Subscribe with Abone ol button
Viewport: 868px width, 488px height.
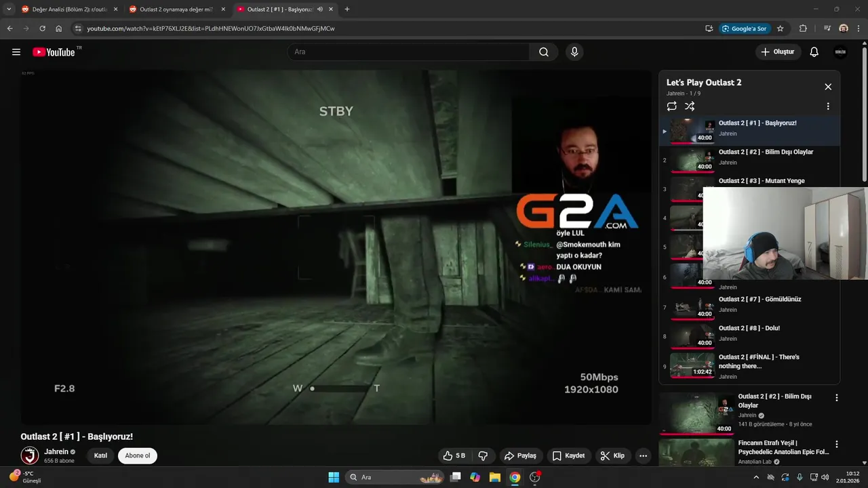(x=138, y=455)
